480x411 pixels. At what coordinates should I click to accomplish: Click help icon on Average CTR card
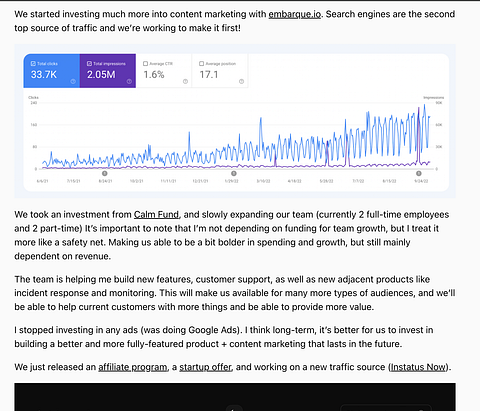pos(185,81)
